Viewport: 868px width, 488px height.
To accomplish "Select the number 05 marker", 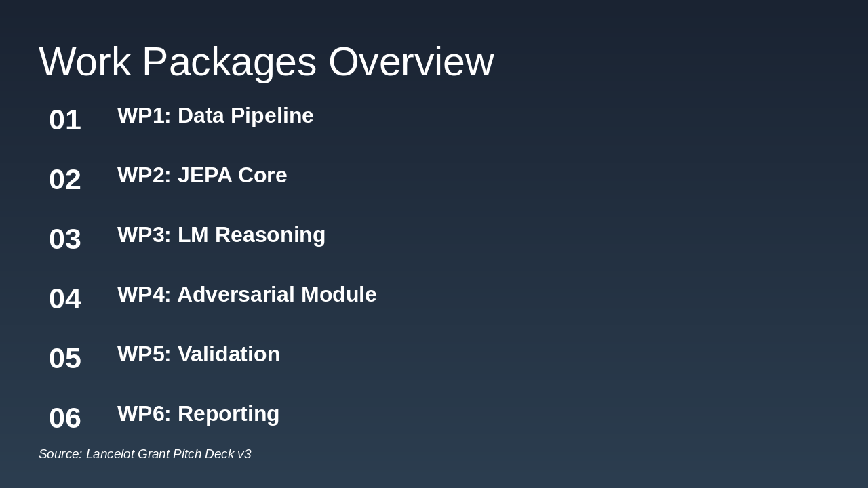I will pyautogui.click(x=65, y=359).
